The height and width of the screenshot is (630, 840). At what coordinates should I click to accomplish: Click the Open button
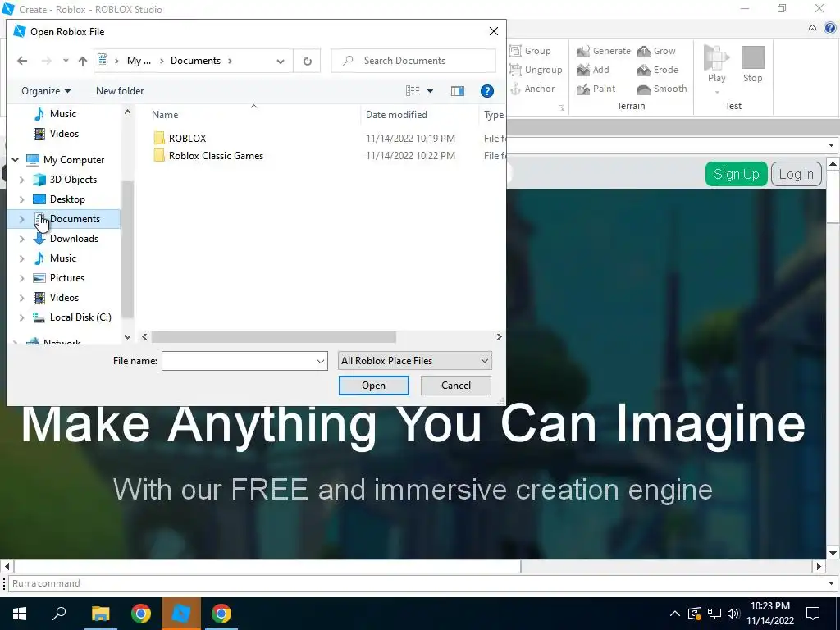coord(373,386)
